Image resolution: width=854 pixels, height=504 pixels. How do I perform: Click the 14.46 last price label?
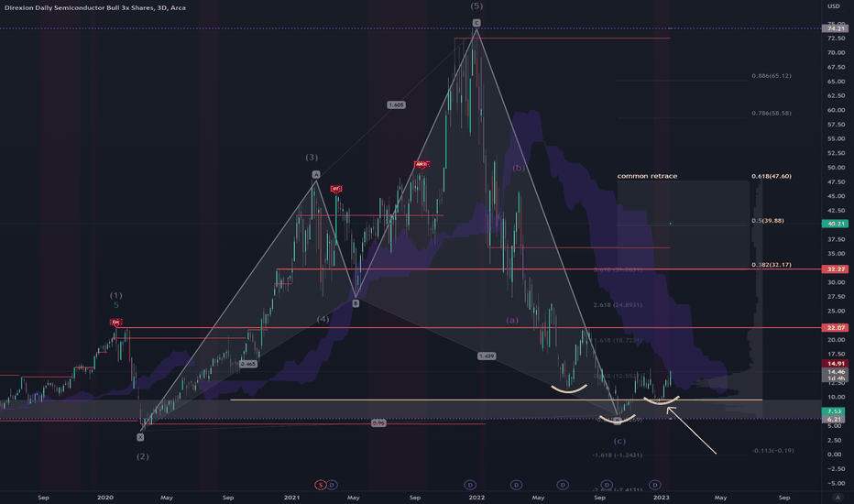[x=836, y=372]
